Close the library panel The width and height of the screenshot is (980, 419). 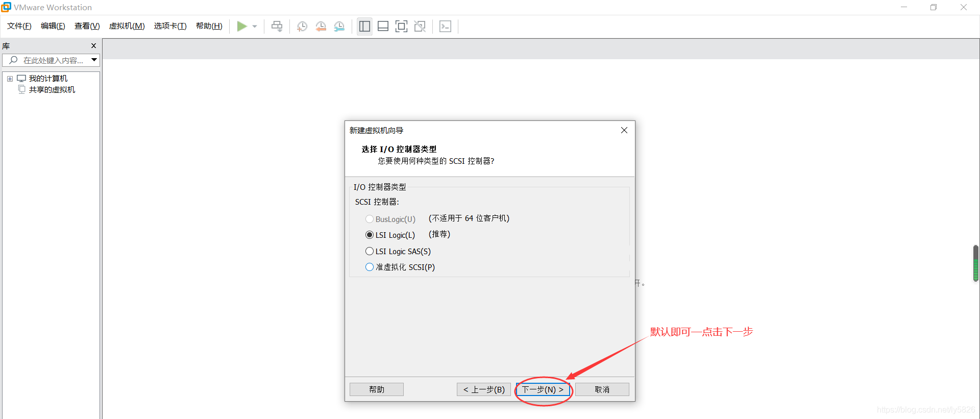click(93, 46)
